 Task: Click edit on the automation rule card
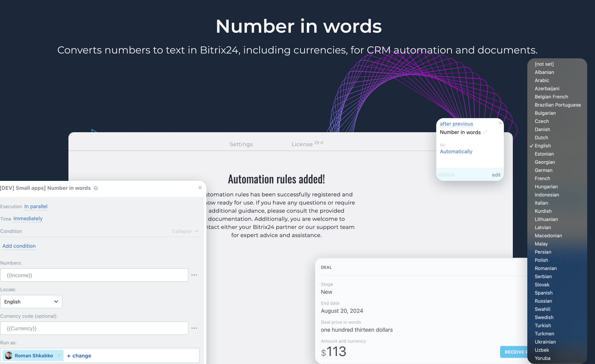pyautogui.click(x=496, y=175)
